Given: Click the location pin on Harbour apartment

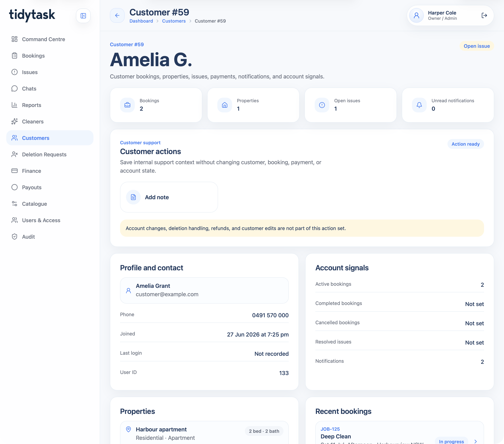Looking at the screenshot, I should tap(128, 429).
